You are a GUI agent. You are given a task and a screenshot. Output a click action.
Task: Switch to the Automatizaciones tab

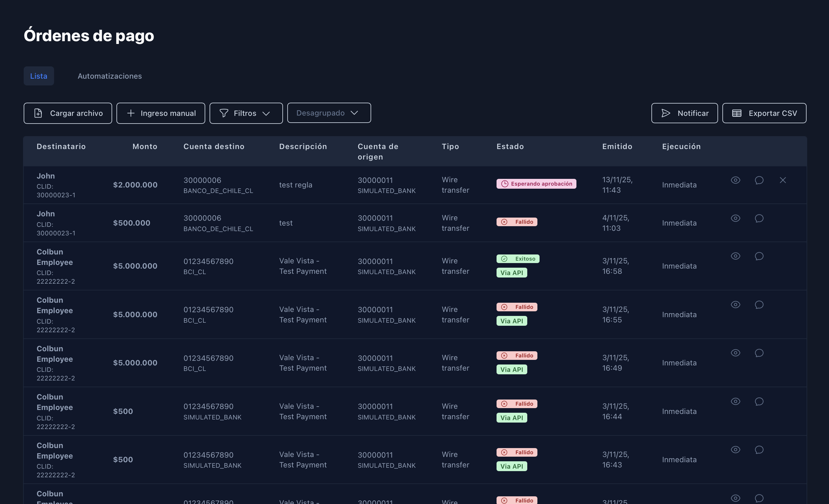(110, 76)
